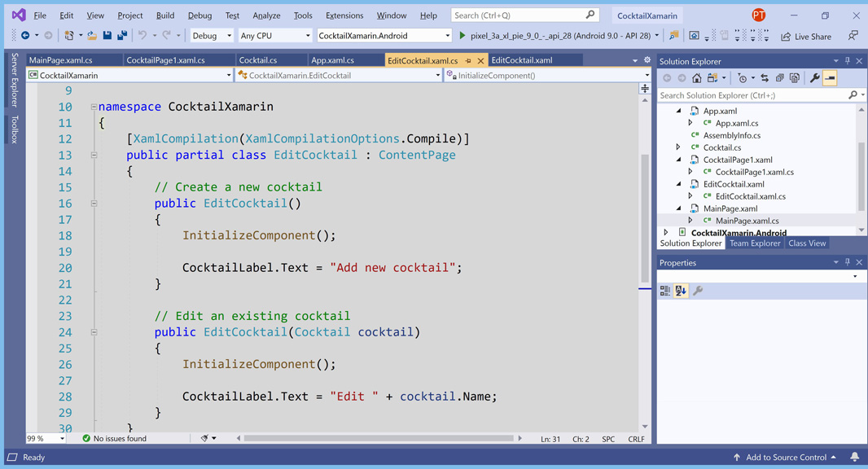Screen dimensions: 868x469
Task: Click the notifications bell in status bar
Action: coord(854,458)
